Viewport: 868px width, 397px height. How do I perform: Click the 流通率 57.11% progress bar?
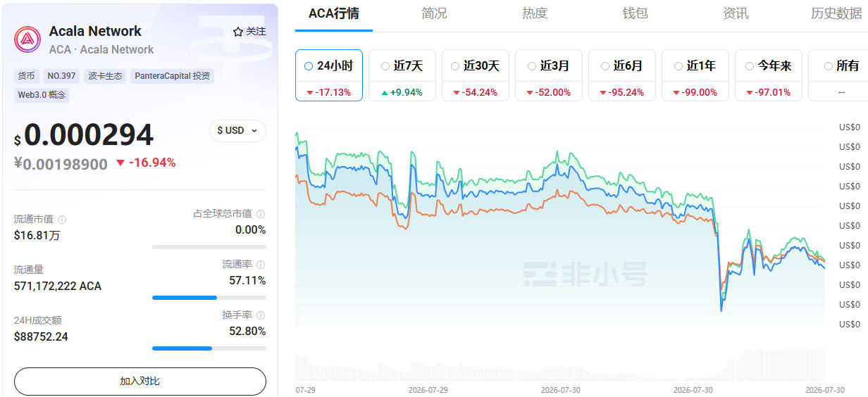pos(209,297)
